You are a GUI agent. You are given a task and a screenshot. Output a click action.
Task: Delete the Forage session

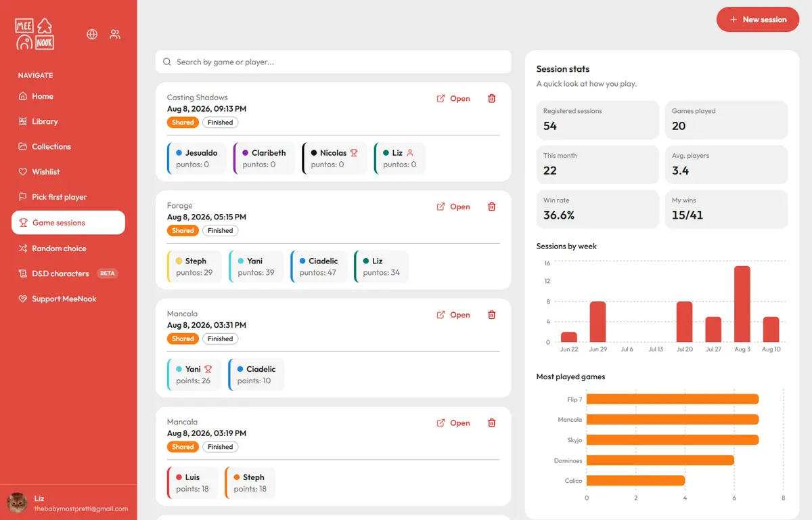[492, 207]
